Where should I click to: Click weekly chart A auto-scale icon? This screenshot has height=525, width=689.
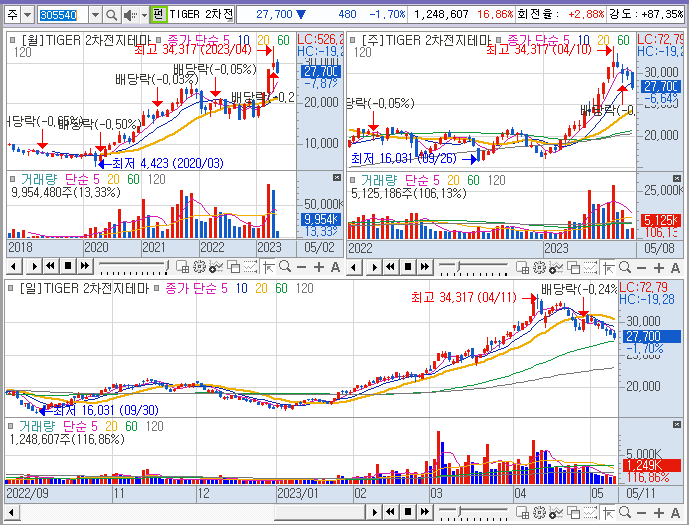click(x=675, y=267)
